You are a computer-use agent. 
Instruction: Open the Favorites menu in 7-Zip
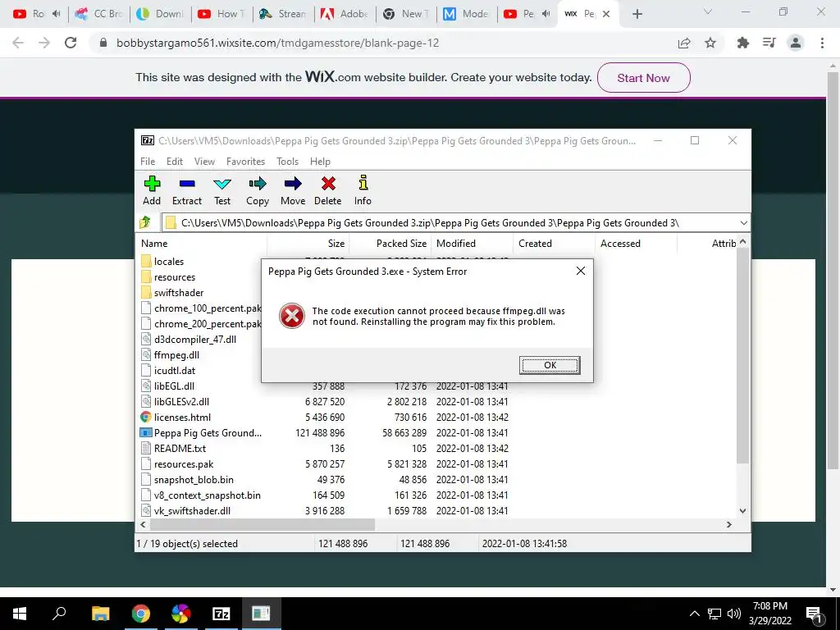245,162
